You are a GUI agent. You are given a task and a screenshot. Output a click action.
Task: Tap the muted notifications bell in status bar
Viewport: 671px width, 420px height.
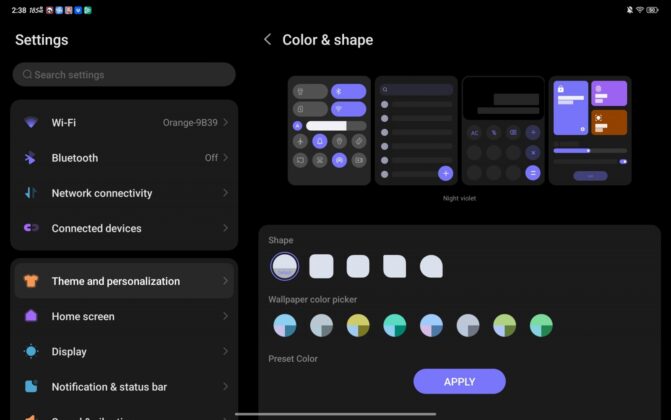click(x=629, y=10)
